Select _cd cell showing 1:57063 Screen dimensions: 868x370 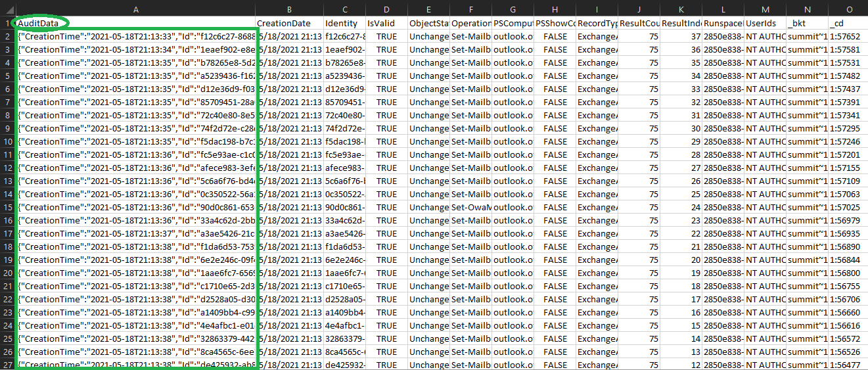(848, 194)
